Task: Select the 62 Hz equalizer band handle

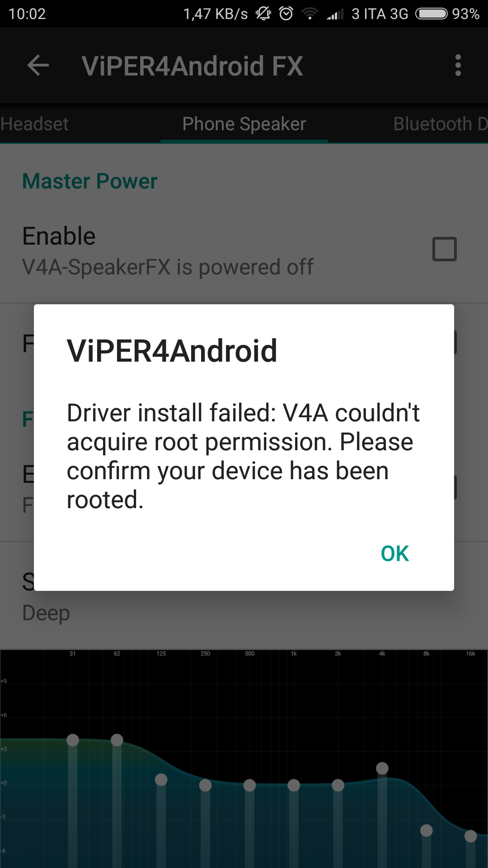Action: [x=117, y=740]
